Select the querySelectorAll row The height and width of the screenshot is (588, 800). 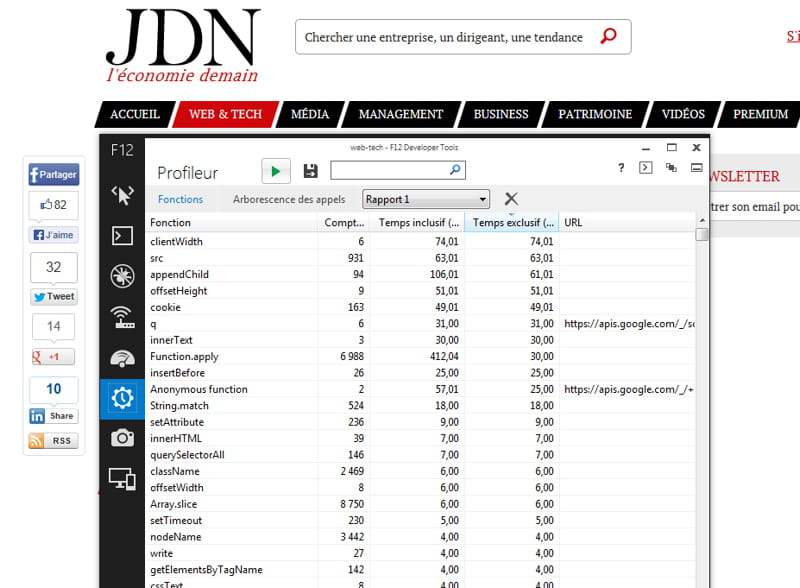(x=420, y=455)
